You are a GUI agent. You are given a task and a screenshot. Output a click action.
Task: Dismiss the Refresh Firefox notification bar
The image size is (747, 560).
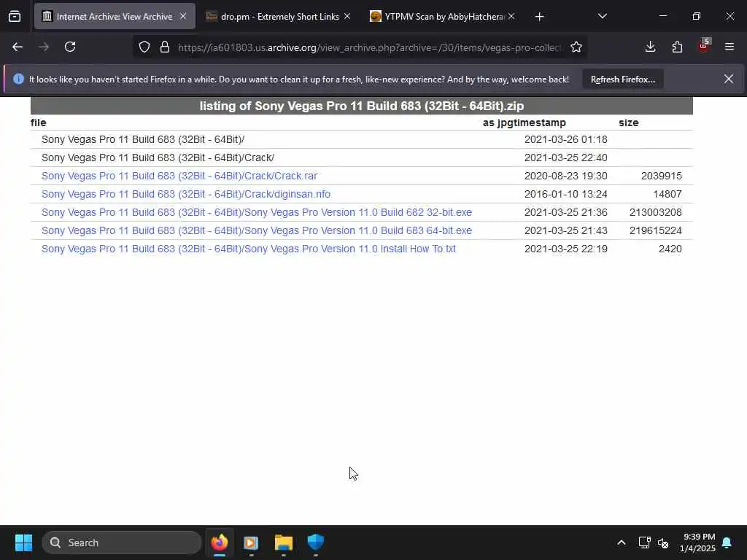[x=729, y=79]
